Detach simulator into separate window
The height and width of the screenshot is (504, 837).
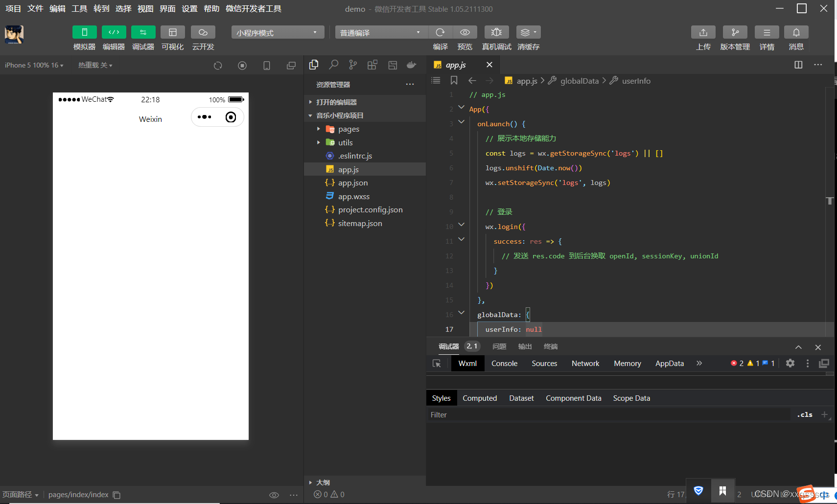(291, 66)
